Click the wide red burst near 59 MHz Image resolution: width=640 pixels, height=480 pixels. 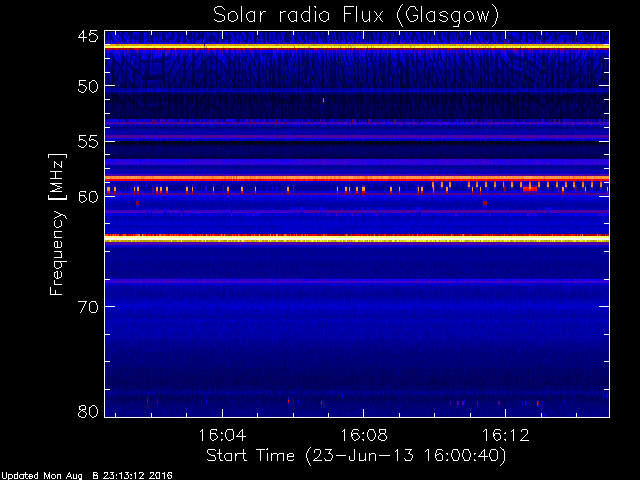530,189
